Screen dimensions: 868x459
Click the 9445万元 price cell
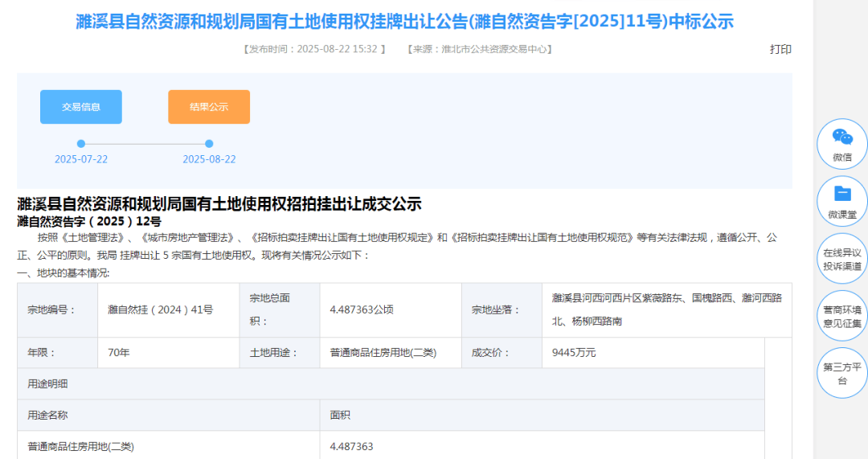[x=653, y=353]
